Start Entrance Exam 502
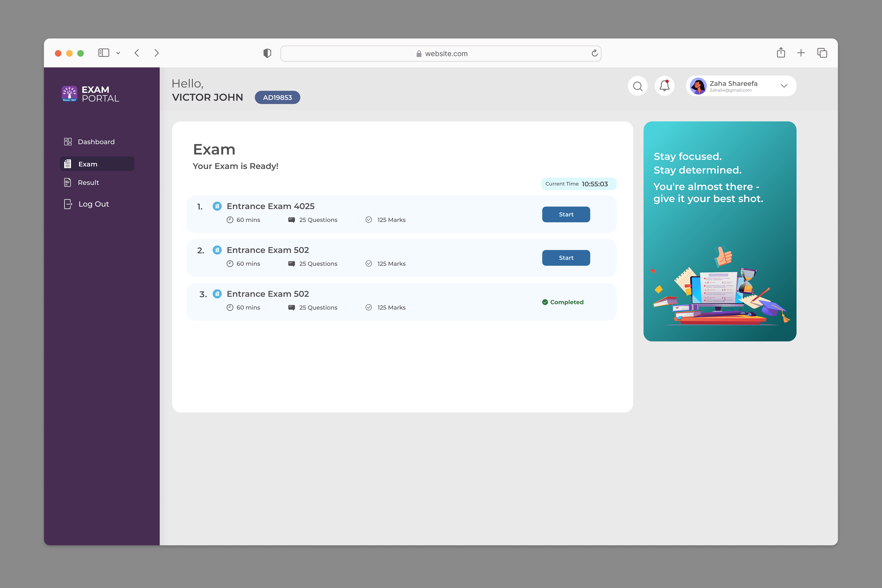 point(566,258)
